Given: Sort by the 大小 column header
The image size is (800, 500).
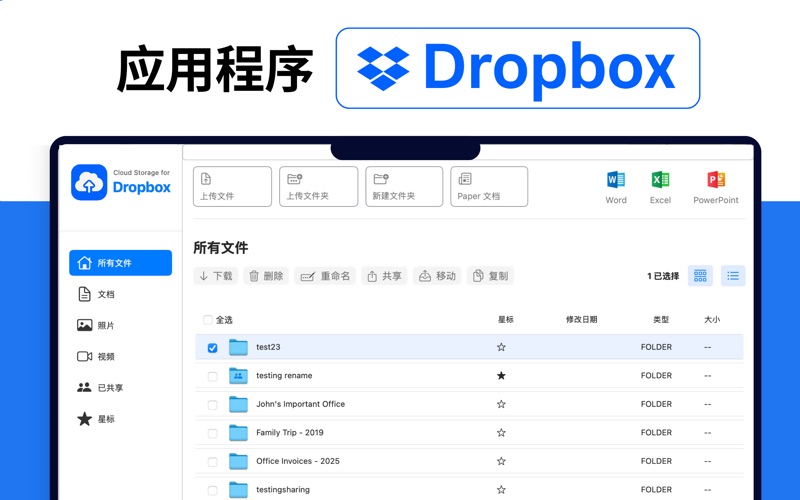Looking at the screenshot, I should [712, 319].
